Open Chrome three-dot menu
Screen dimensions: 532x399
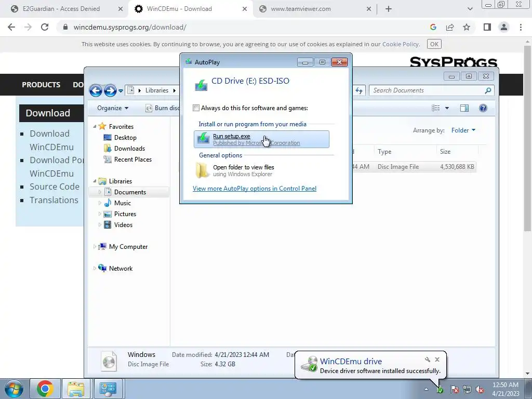pos(521,27)
